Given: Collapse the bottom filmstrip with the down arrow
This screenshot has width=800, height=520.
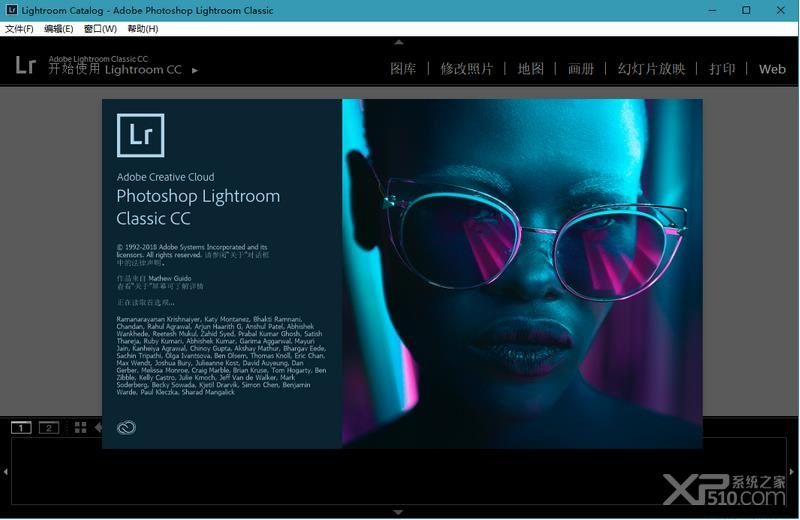Looking at the screenshot, I should pyautogui.click(x=398, y=512).
